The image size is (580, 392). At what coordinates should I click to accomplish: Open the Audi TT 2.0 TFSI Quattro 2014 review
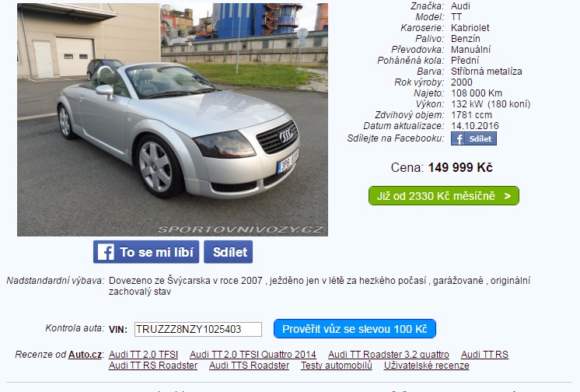253,354
